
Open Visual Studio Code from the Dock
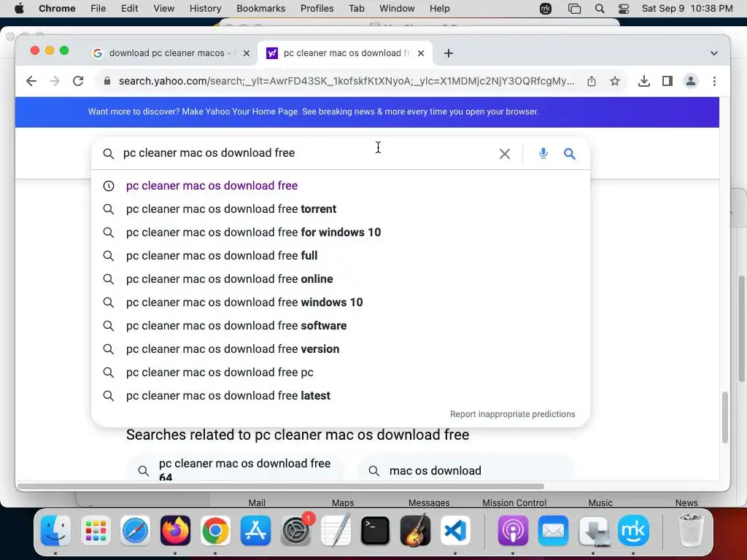pyautogui.click(x=455, y=531)
